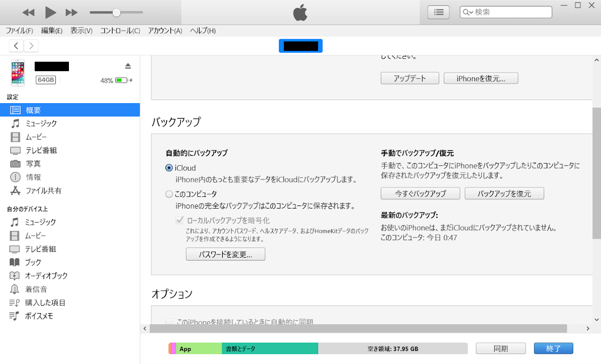Click the アップデート button
601x364 pixels.
410,78
